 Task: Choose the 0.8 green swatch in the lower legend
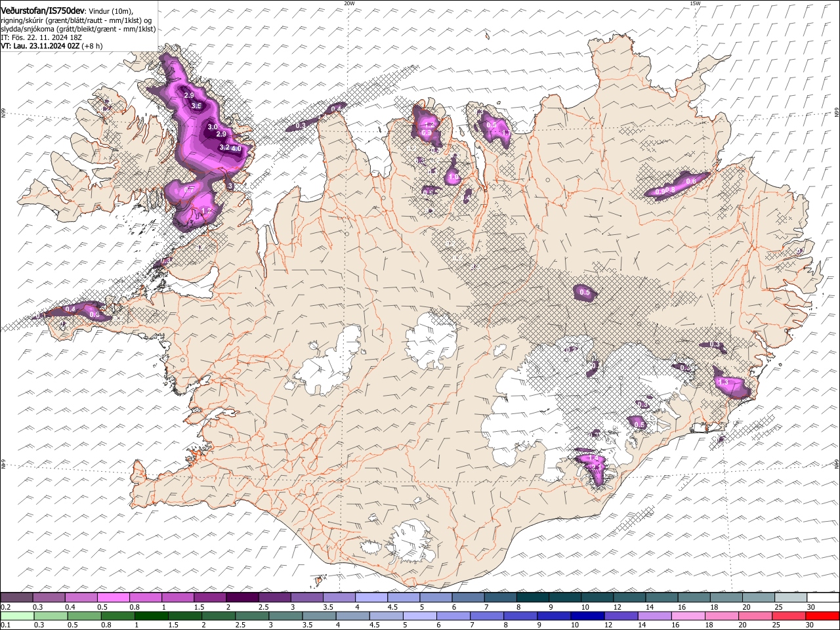click(117, 616)
